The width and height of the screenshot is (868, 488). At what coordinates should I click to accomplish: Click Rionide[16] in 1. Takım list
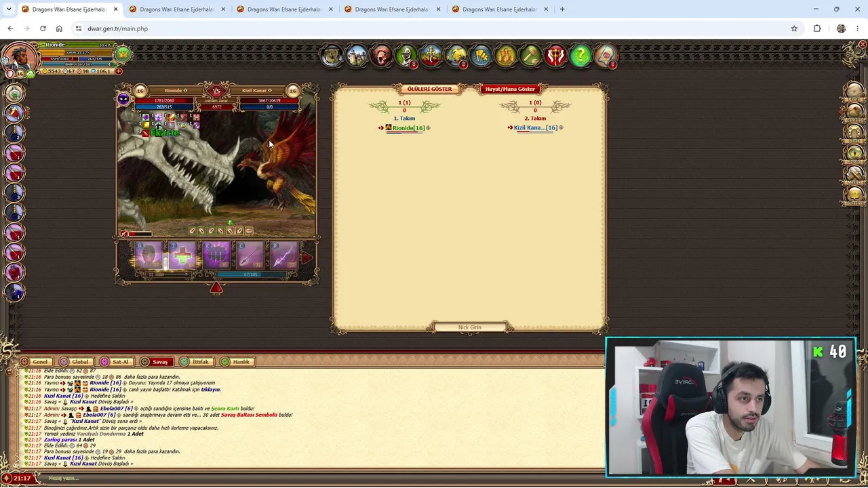pyautogui.click(x=408, y=128)
